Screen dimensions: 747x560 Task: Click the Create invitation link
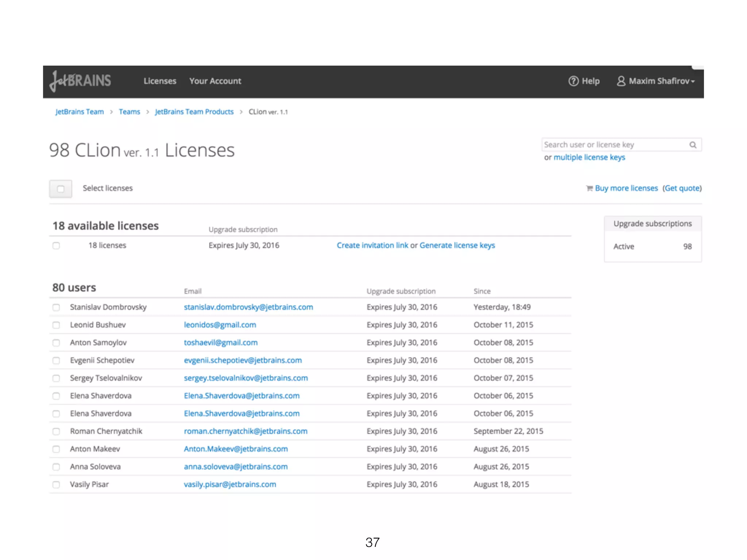pos(372,245)
